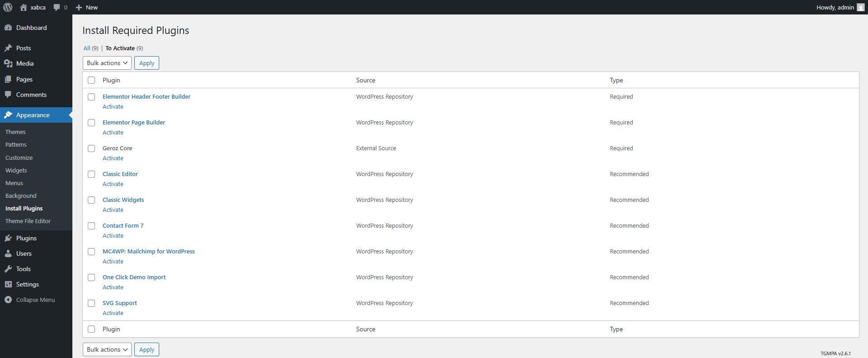
Task: Check the Elementor Header Footer Builder checkbox
Action: [91, 97]
